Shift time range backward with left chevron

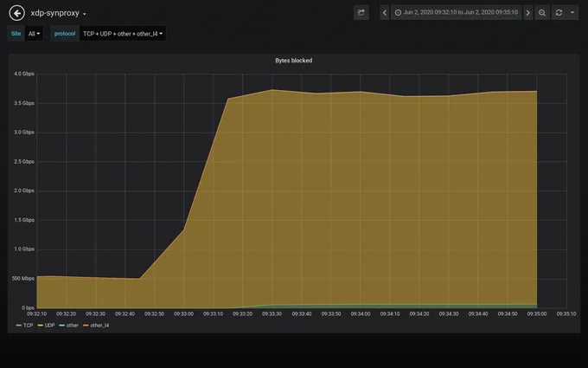[x=385, y=12]
